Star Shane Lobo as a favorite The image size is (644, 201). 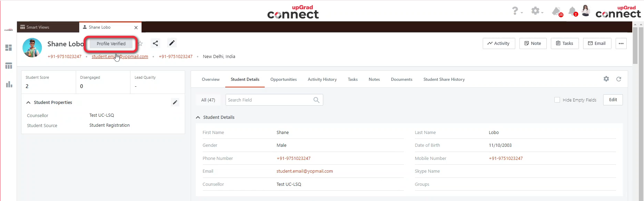click(x=140, y=44)
